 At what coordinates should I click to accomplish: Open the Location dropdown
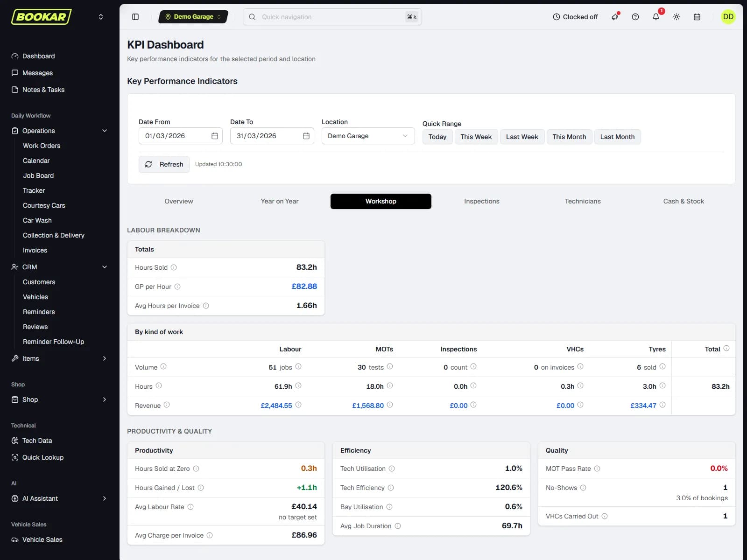pos(368,136)
